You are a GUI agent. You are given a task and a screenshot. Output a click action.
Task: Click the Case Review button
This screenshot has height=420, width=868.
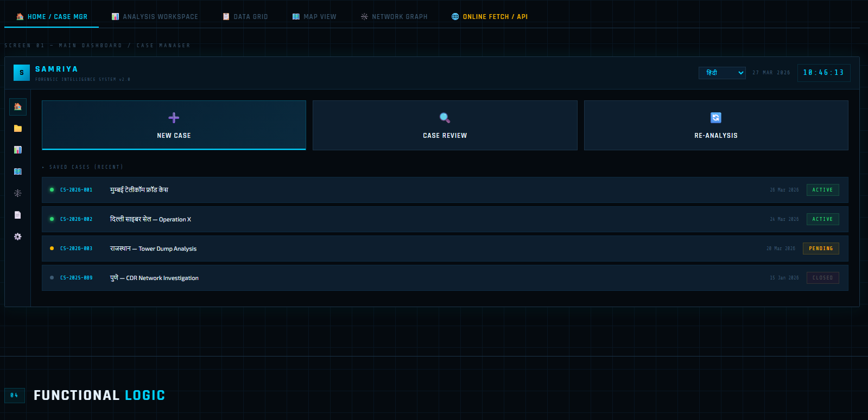click(x=445, y=125)
